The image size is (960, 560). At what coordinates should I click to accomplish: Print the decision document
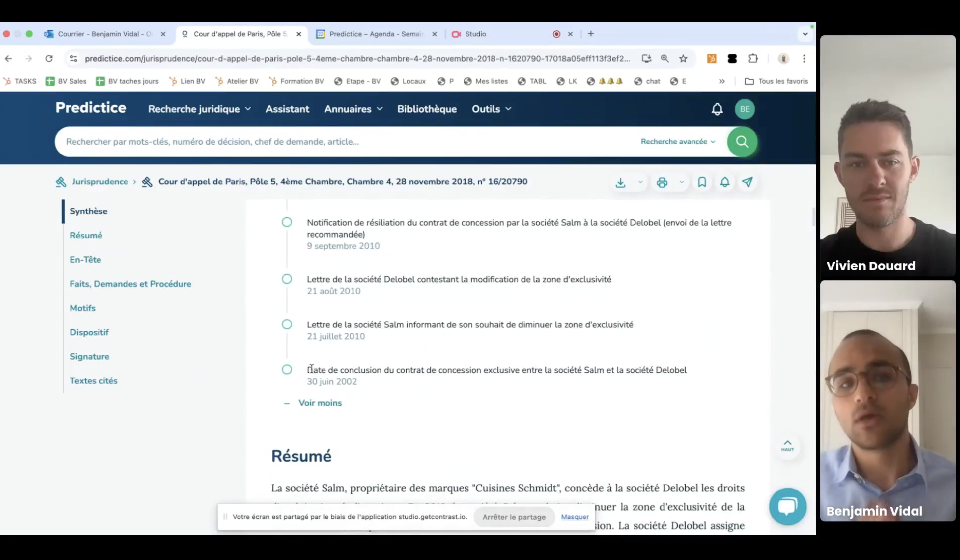(x=663, y=182)
